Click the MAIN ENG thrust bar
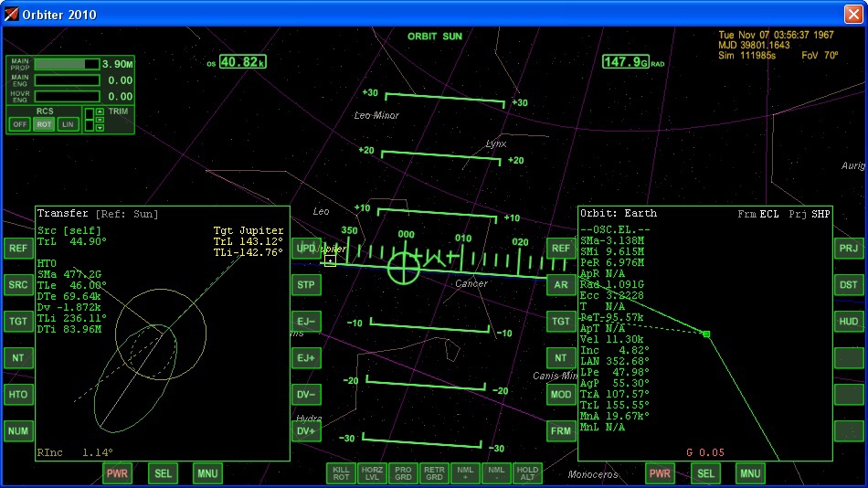Image resolution: width=868 pixels, height=488 pixels. pyautogui.click(x=67, y=80)
